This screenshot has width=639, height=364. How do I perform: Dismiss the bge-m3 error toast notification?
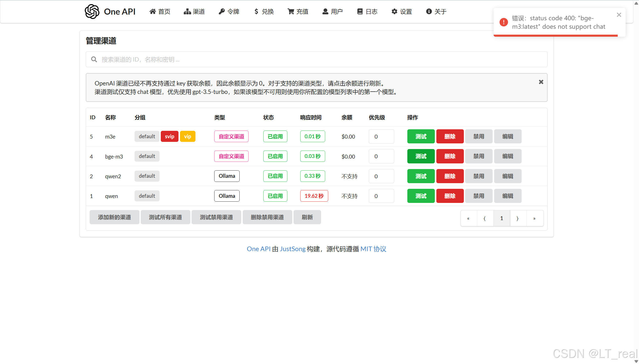619,15
